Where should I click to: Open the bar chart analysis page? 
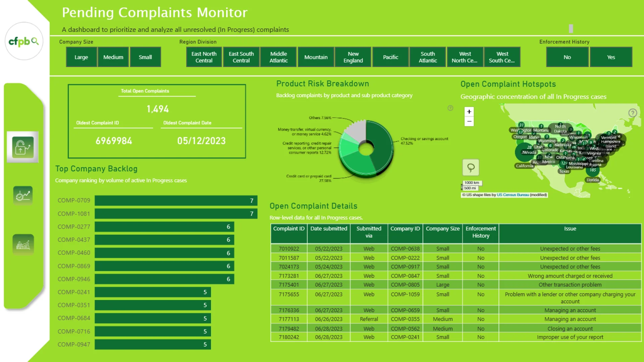(x=23, y=244)
